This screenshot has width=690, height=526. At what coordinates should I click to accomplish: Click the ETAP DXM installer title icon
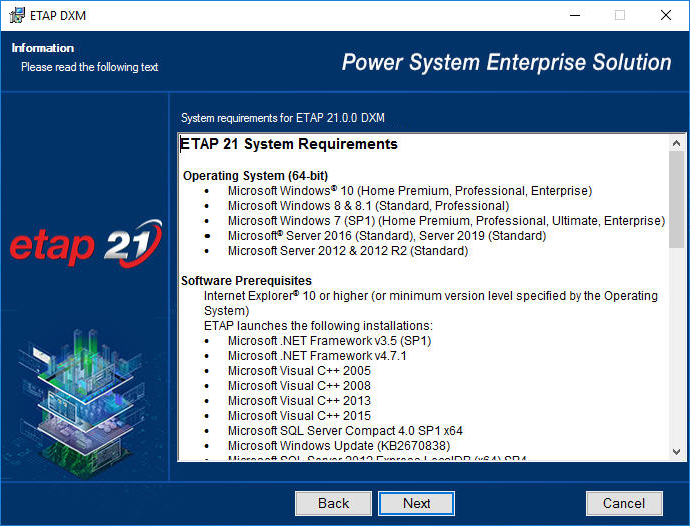(17, 15)
